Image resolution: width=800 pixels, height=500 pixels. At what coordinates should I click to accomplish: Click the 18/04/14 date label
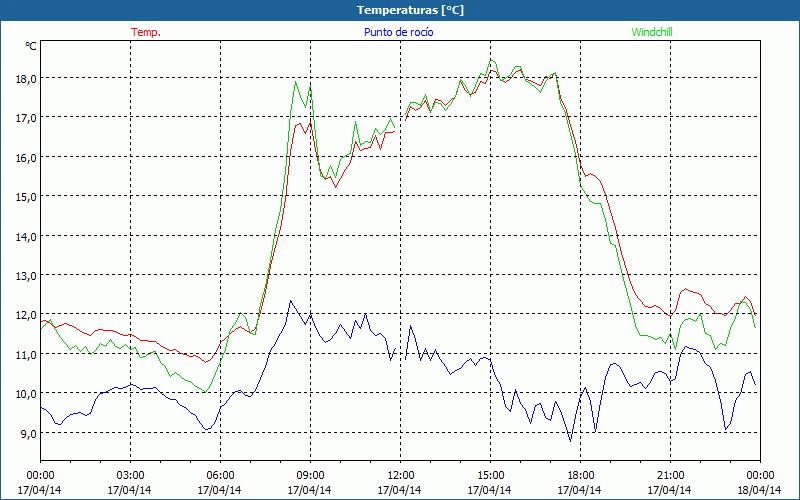coord(760,490)
